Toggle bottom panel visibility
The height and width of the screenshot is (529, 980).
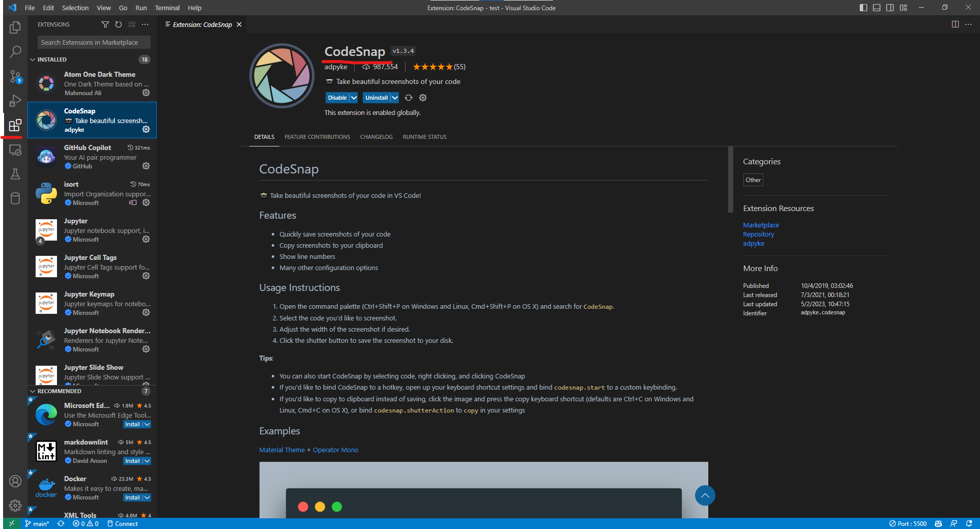pyautogui.click(x=877, y=8)
